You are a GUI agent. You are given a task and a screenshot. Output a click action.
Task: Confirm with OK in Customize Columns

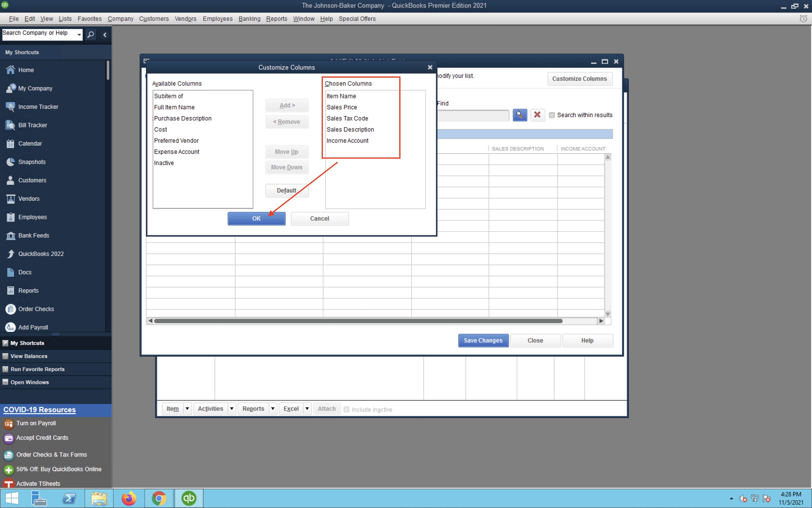pos(257,219)
